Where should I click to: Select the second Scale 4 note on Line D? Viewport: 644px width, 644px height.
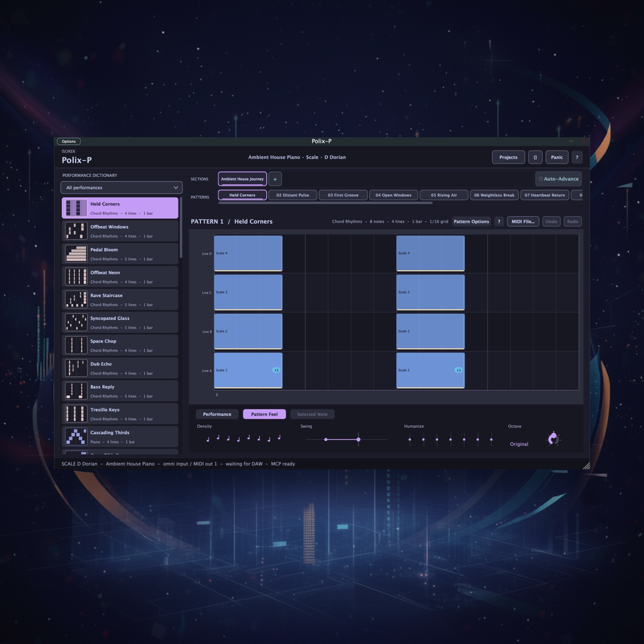coord(430,254)
